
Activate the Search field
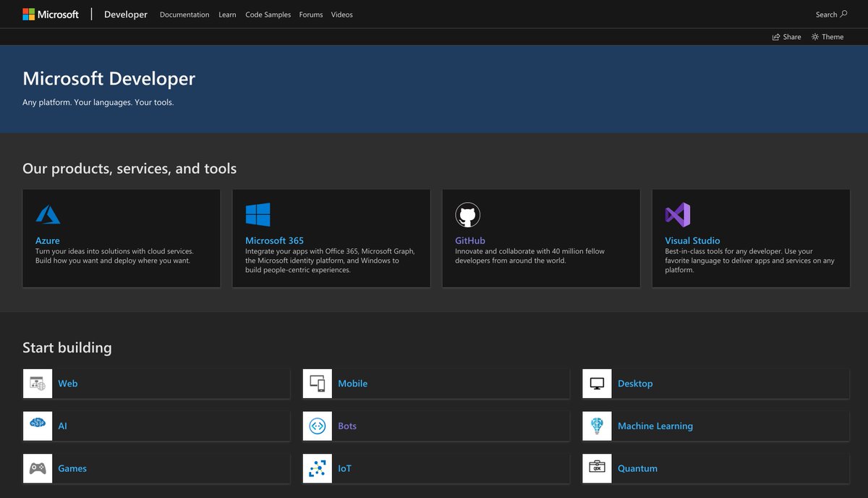[830, 14]
